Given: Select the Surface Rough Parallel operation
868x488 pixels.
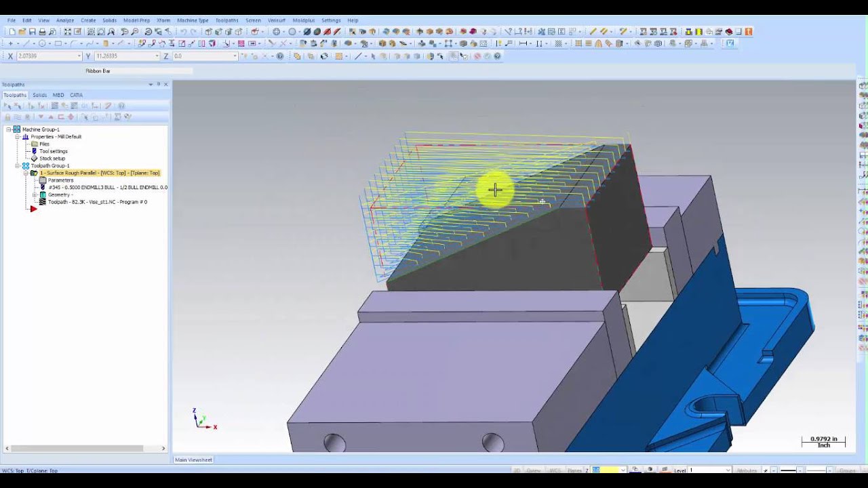Looking at the screenshot, I should pyautogui.click(x=99, y=173).
